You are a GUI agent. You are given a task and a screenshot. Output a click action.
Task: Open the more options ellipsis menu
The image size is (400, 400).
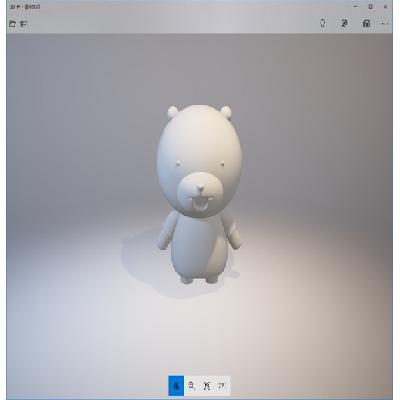click(385, 24)
